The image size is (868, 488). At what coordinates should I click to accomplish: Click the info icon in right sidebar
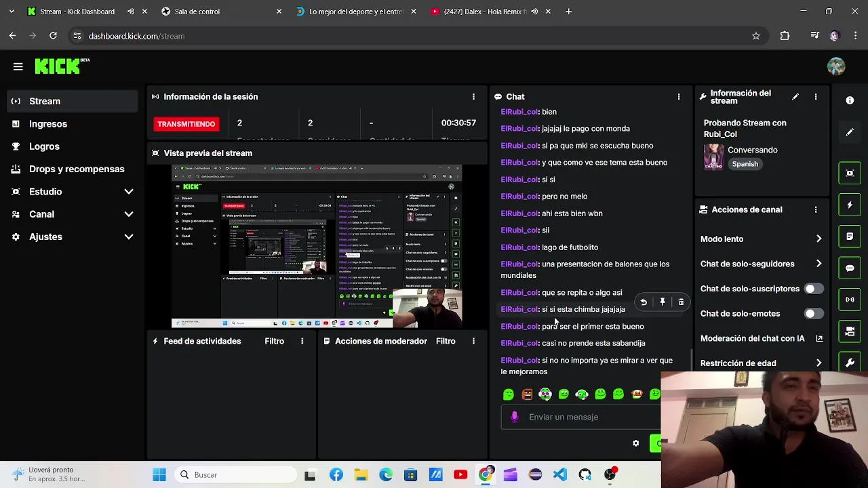coord(850,100)
